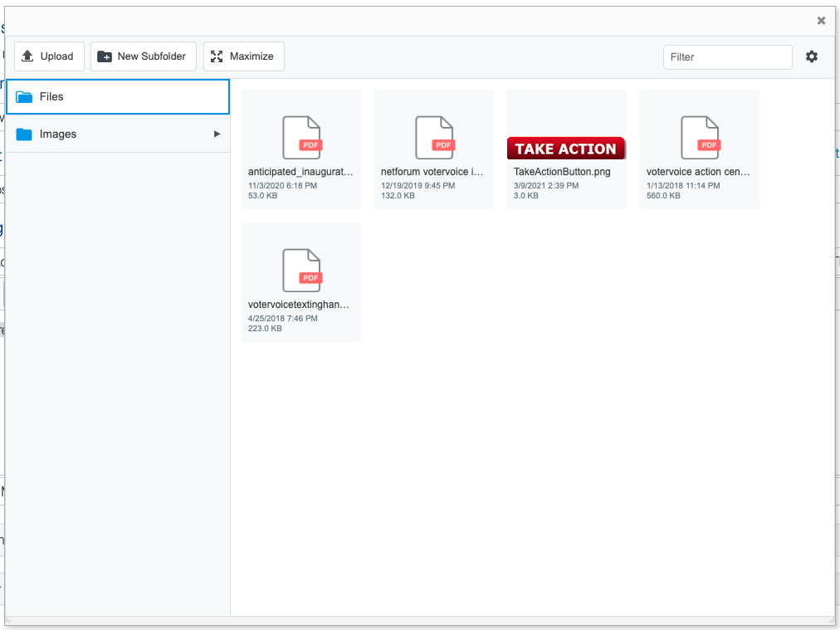
Task: Click the netforum votervoice file name label
Action: click(432, 172)
